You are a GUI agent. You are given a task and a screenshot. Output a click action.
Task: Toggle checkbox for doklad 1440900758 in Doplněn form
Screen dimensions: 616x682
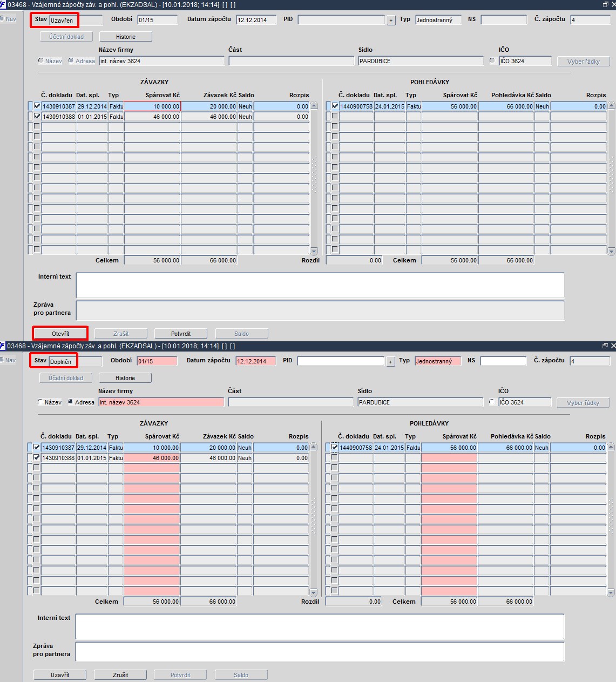(335, 448)
